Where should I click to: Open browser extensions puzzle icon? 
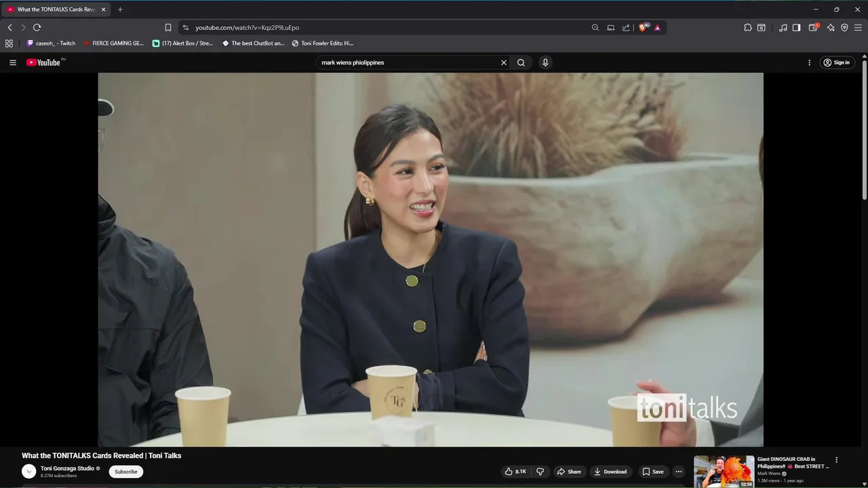747,27
